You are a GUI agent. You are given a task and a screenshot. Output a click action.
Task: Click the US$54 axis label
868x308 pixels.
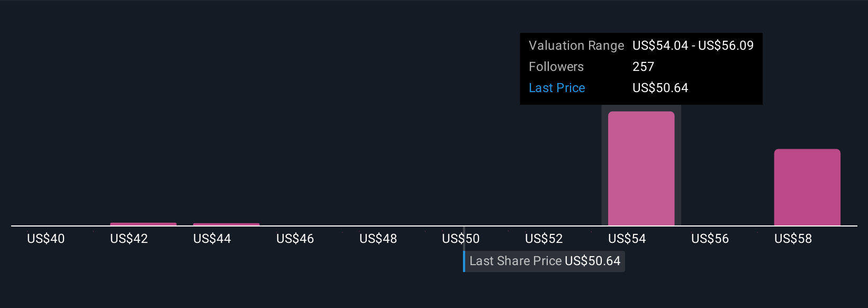[627, 239]
